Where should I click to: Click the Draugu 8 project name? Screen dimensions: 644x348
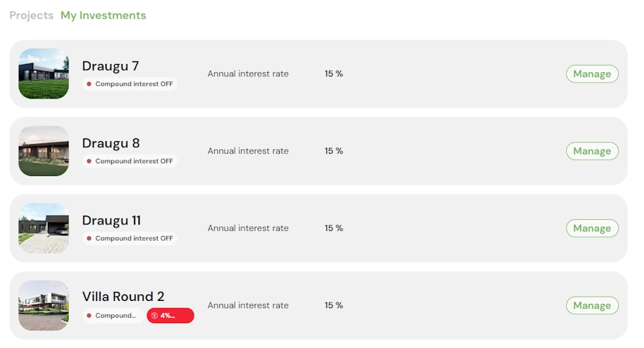coord(110,143)
